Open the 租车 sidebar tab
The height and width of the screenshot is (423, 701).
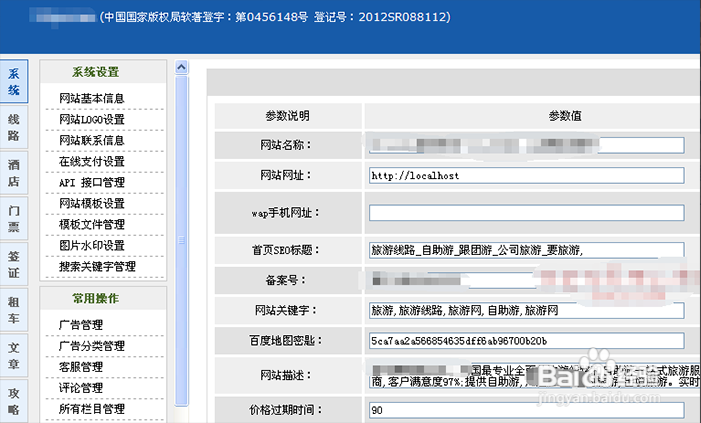14,310
